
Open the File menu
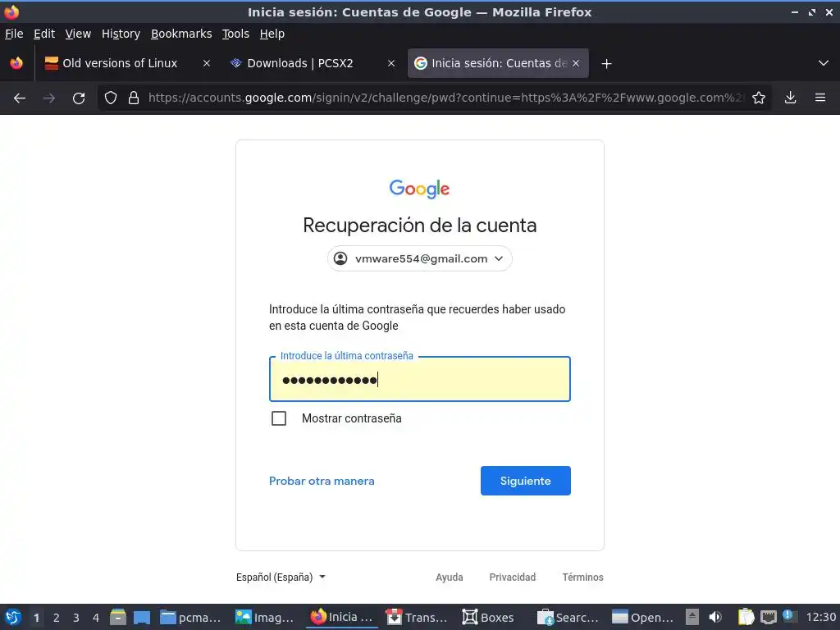coord(14,34)
